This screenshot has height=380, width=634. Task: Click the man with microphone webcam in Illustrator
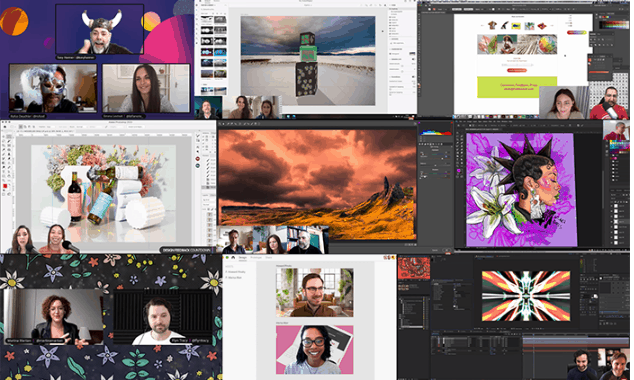(610, 102)
